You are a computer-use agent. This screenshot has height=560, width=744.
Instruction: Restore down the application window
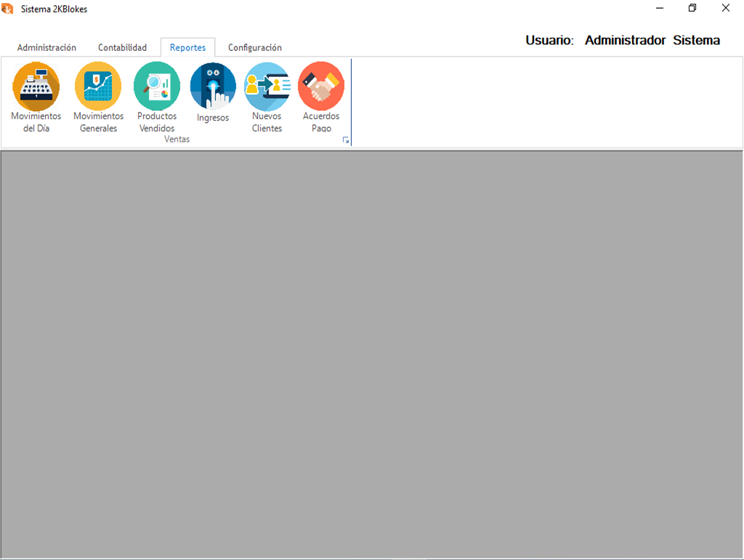[x=692, y=9]
